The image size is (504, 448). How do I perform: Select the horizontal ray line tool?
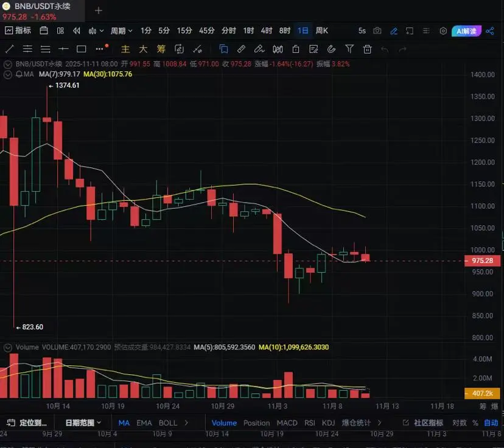(x=63, y=49)
